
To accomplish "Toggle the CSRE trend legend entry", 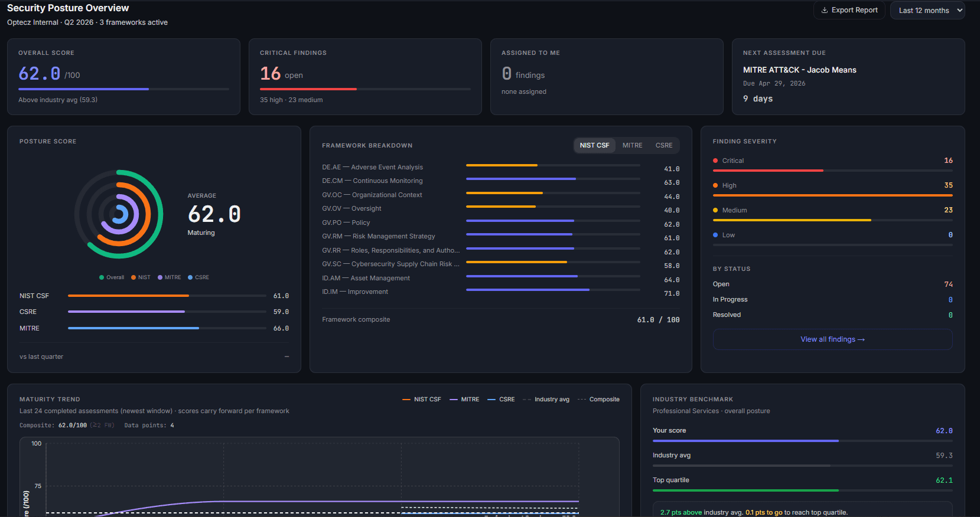I will (x=501, y=400).
